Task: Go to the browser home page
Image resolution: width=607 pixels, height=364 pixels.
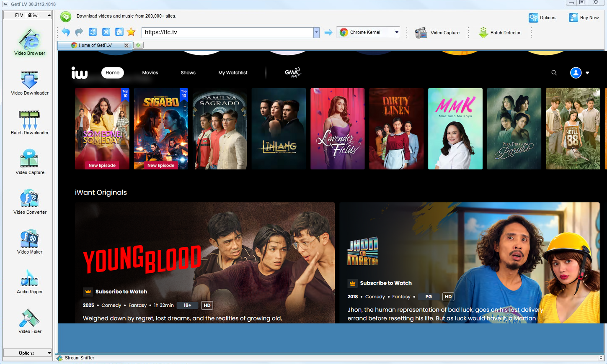Action: tap(119, 32)
